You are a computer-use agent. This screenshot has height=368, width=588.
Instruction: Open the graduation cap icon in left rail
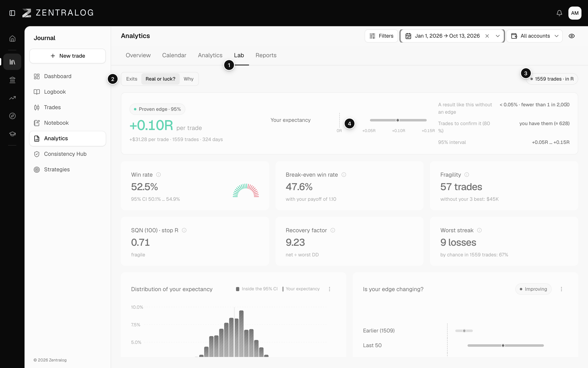pos(12,134)
